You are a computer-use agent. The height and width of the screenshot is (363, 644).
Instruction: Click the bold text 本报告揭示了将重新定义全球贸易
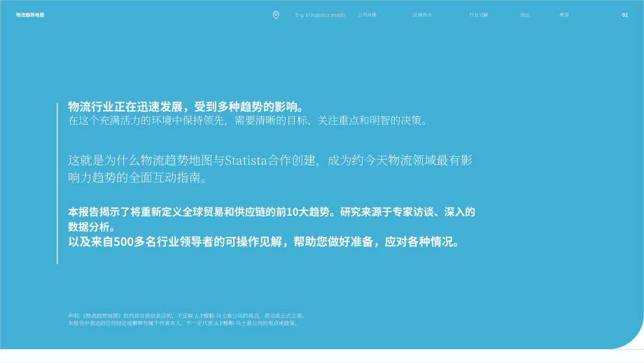point(272,219)
